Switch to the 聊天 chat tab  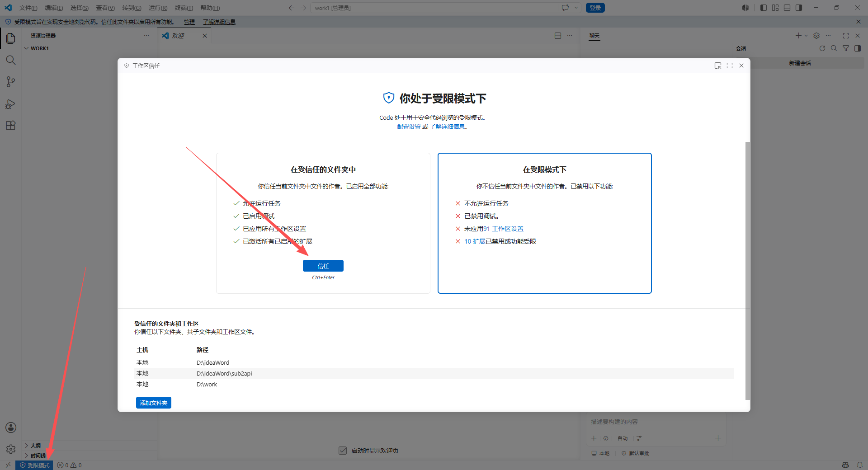594,36
